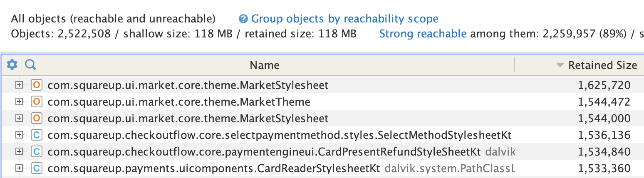Click object icon of MarketStylesheet 1,544,000 row

[37, 118]
